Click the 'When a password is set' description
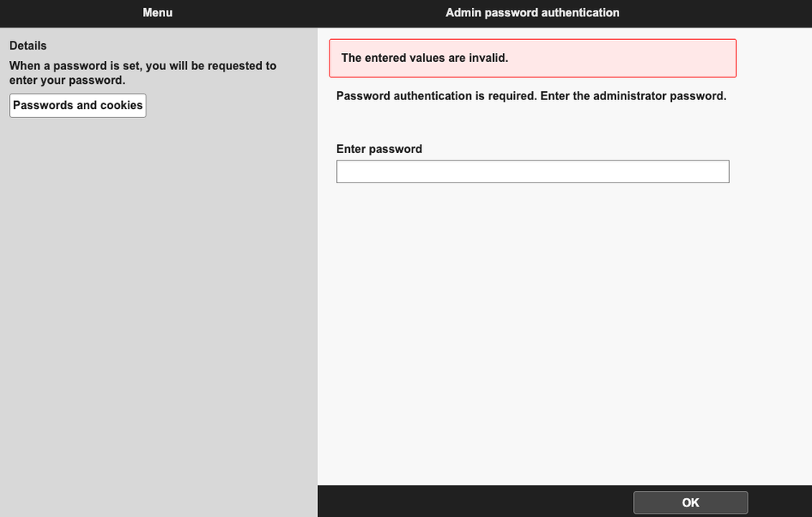 click(x=142, y=66)
